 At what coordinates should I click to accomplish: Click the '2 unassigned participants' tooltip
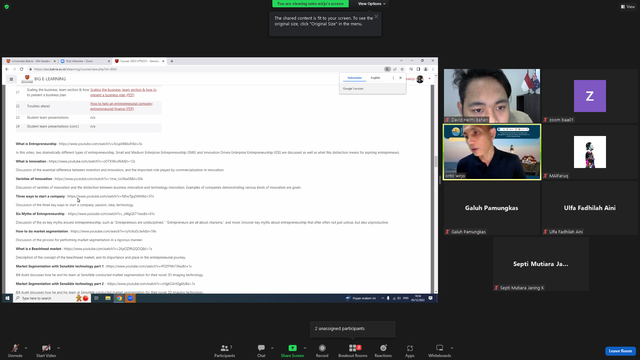pos(353,329)
